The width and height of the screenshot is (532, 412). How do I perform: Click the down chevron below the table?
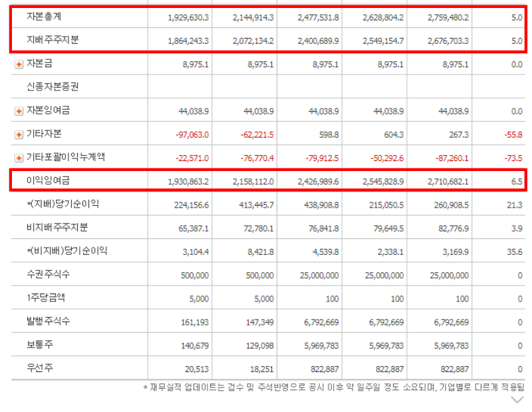pyautogui.click(x=517, y=400)
